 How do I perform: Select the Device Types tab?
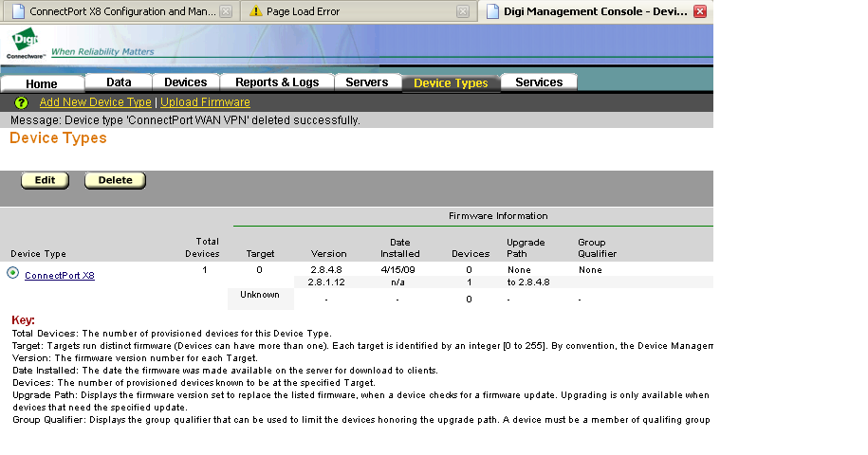click(x=451, y=83)
